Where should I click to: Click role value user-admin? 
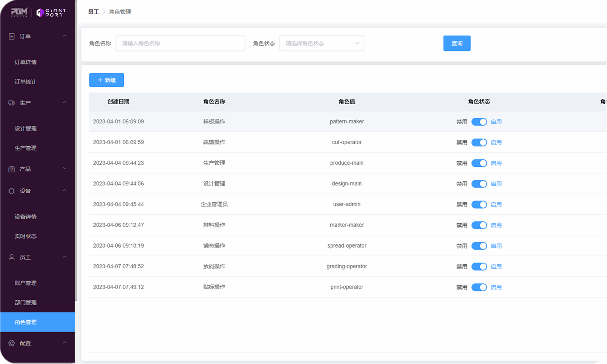tap(347, 204)
